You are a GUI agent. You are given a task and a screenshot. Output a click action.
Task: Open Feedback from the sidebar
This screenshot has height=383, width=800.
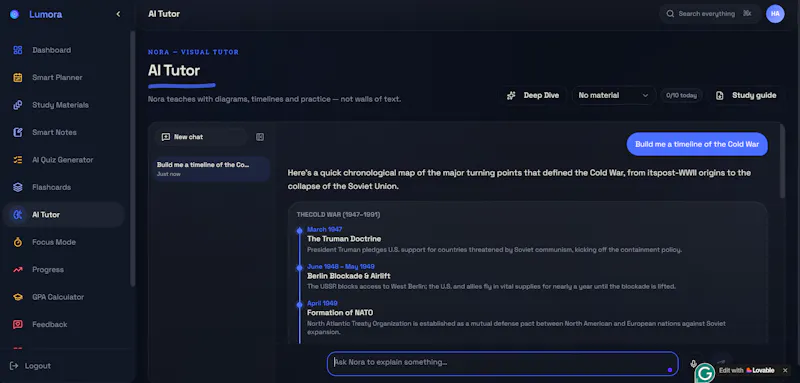(x=63, y=324)
